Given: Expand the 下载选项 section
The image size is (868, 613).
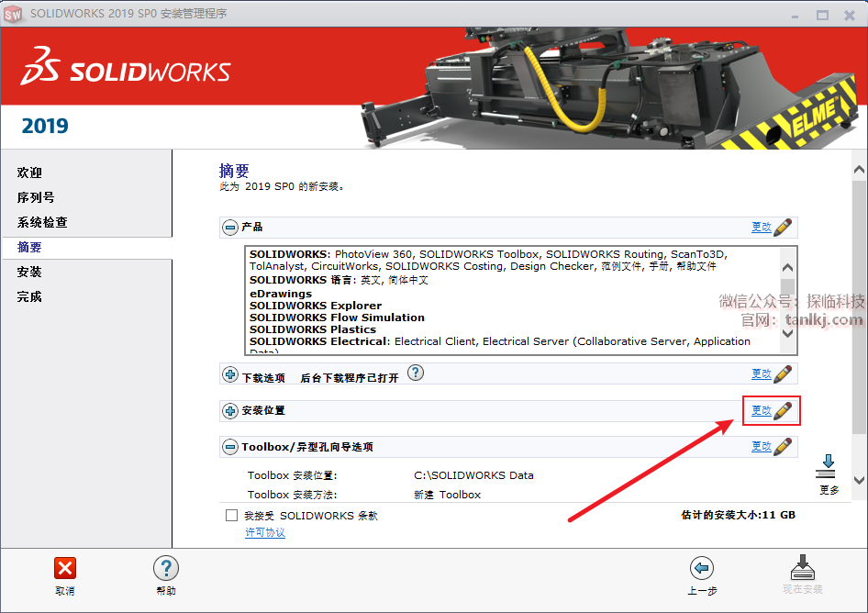Looking at the screenshot, I should coord(230,373).
